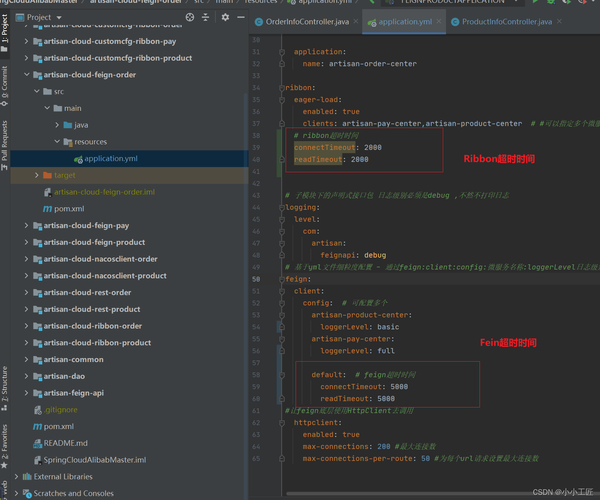The width and height of the screenshot is (600, 500).
Task: Click the collapse-all icon in Project toolbar
Action: point(204,18)
